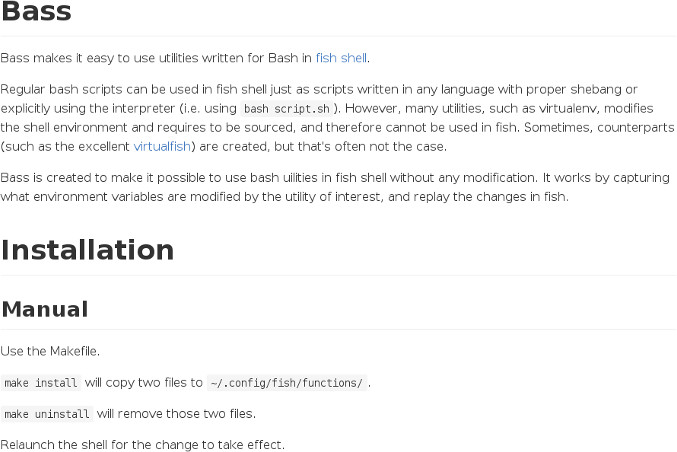Select the Manual subsection heading
Image resolution: width=677 pixels, height=452 pixels.
click(45, 309)
